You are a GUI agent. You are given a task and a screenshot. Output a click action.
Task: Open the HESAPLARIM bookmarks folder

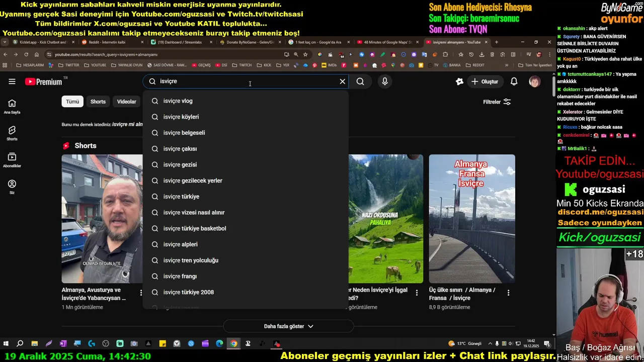tap(30, 65)
